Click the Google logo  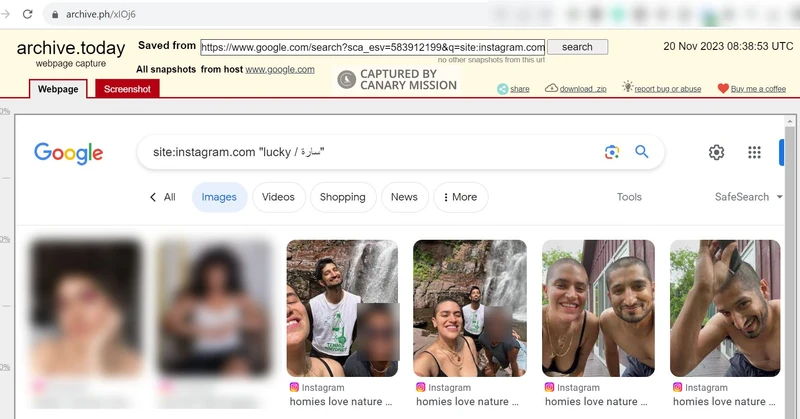[x=68, y=153]
